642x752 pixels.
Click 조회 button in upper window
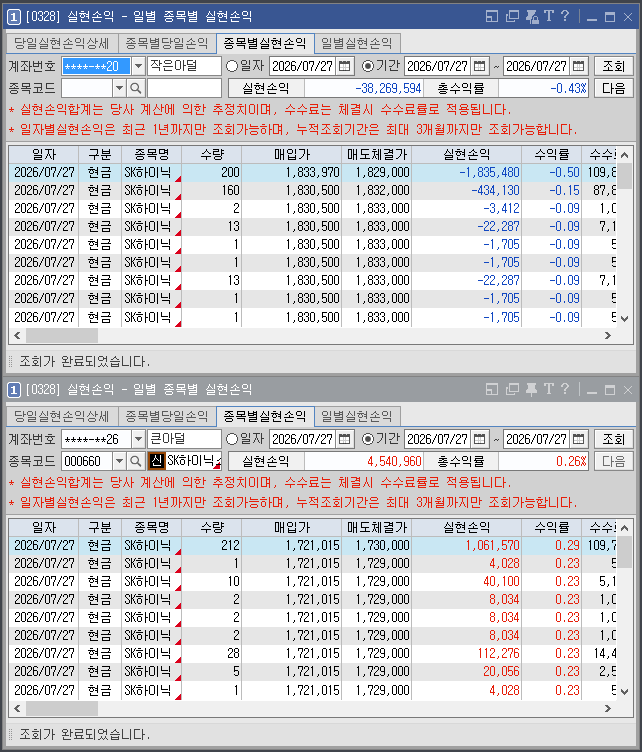coord(614,66)
